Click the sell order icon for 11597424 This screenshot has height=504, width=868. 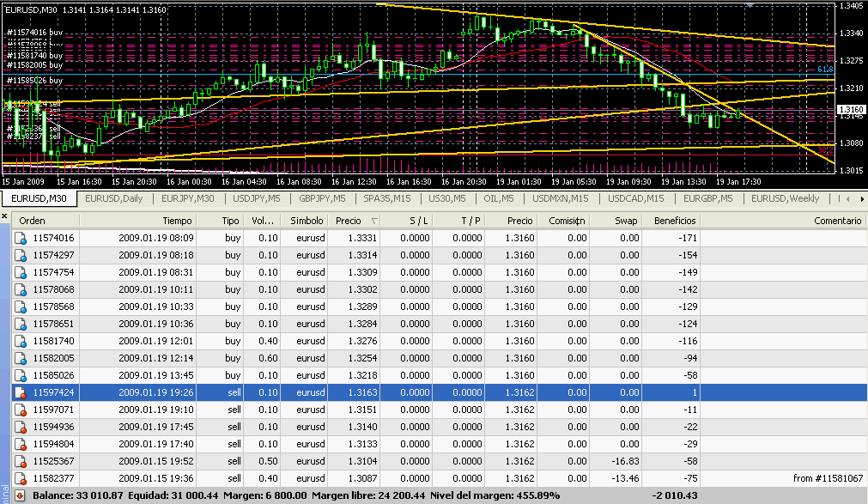tap(20, 392)
